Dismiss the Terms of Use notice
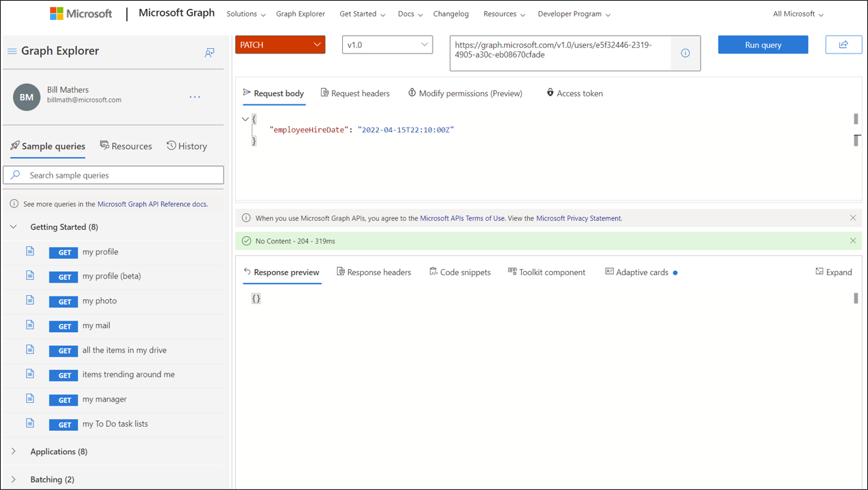 tap(853, 218)
